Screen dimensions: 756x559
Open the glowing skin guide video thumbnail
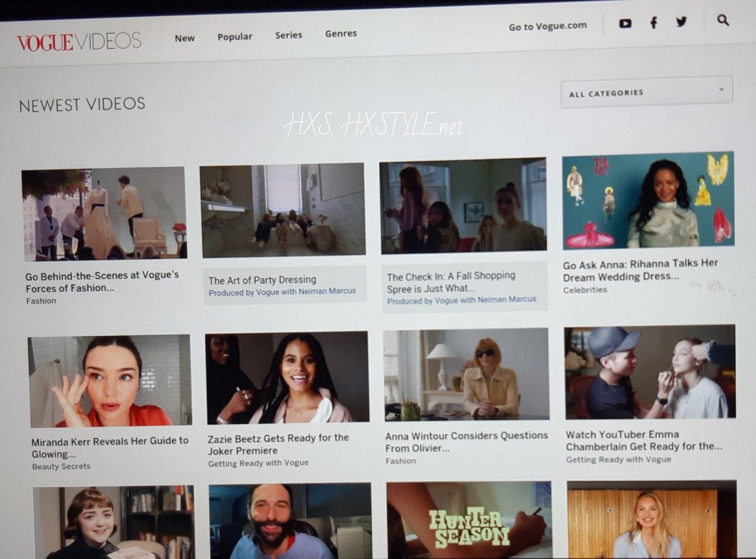pyautogui.click(x=110, y=381)
